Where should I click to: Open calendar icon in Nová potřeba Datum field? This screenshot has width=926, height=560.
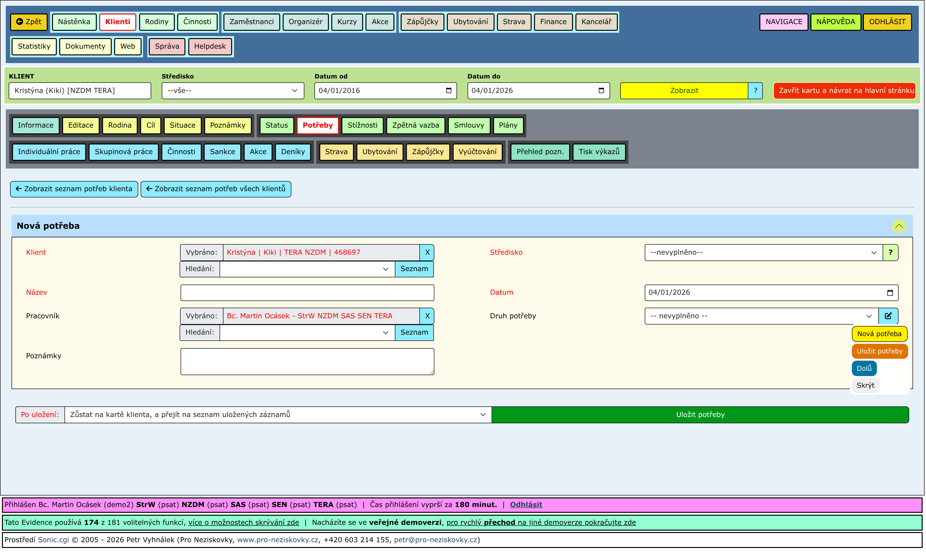tap(890, 293)
